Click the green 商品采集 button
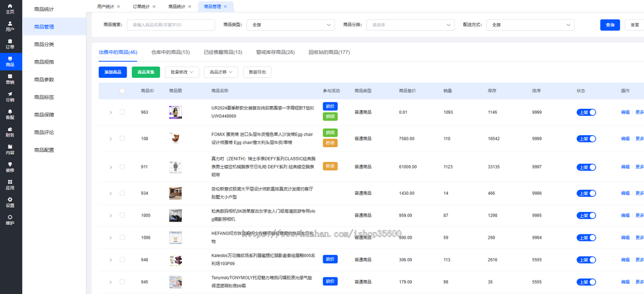644x294 pixels. [146, 72]
